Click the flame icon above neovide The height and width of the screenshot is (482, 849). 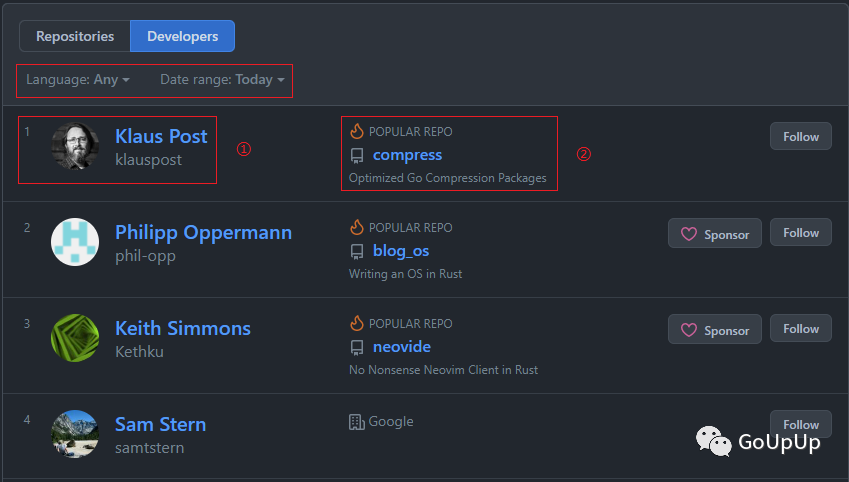tap(357, 323)
